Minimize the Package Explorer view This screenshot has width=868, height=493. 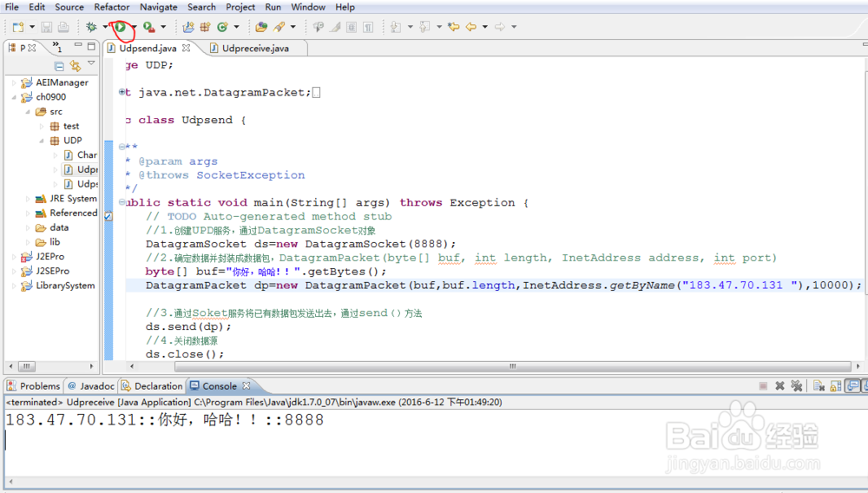click(78, 45)
